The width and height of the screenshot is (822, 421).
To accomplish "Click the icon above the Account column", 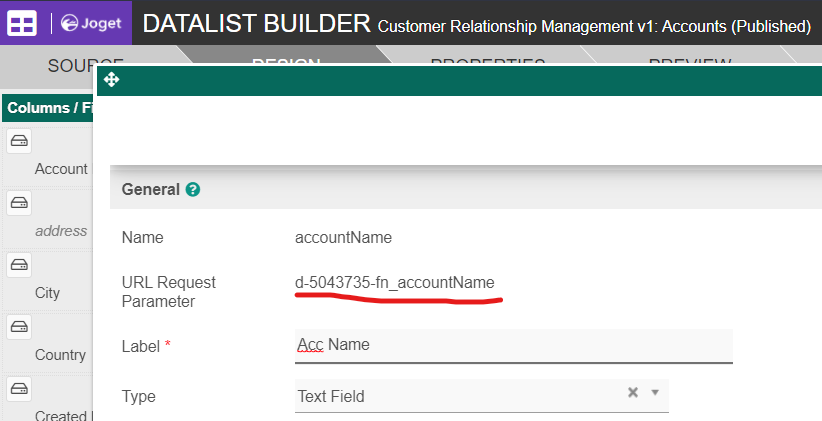I will (x=19, y=141).
